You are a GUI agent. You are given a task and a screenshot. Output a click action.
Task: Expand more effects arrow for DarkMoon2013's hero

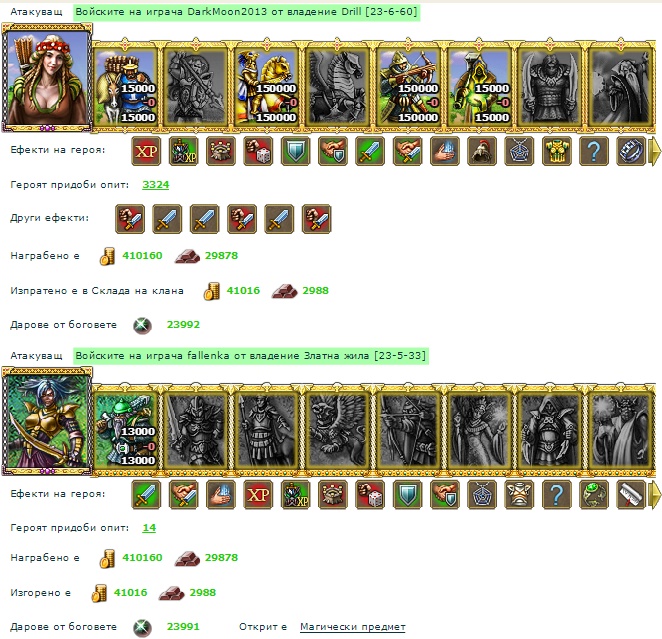click(x=655, y=151)
